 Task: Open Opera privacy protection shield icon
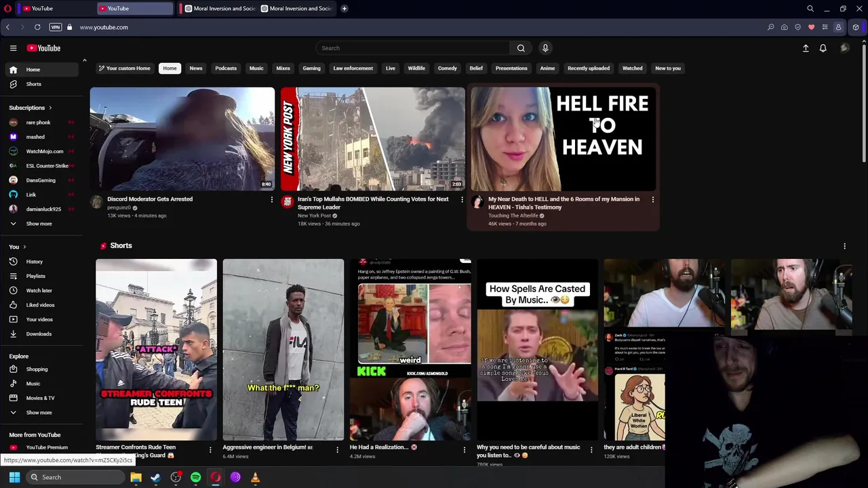point(797,27)
